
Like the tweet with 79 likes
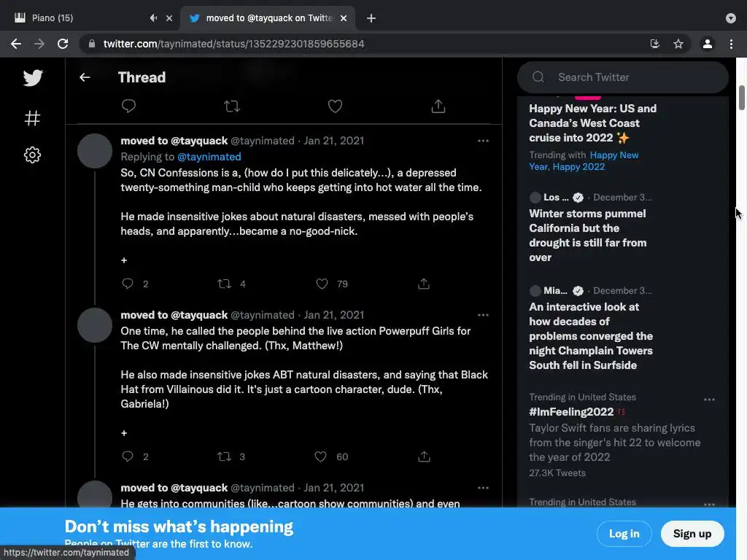click(x=322, y=284)
